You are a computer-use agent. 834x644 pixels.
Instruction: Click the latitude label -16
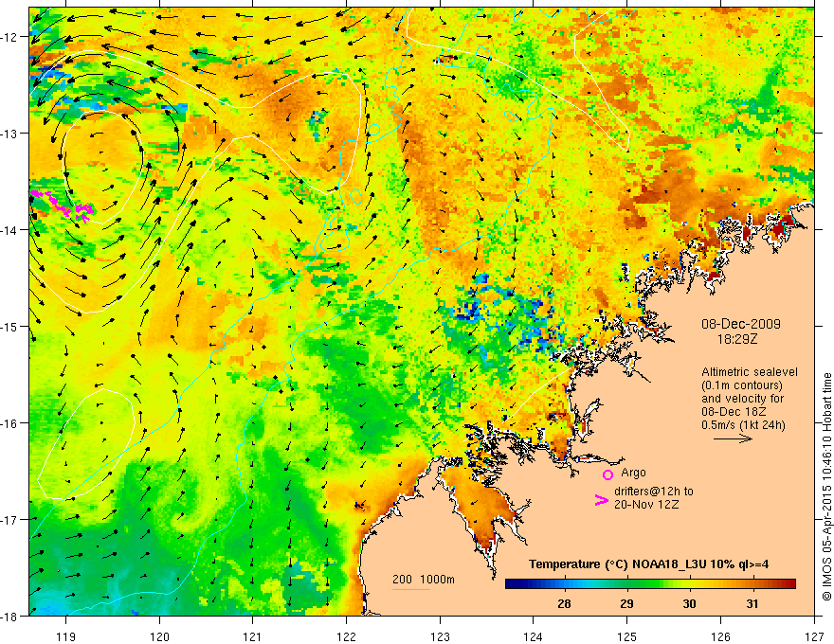10,423
